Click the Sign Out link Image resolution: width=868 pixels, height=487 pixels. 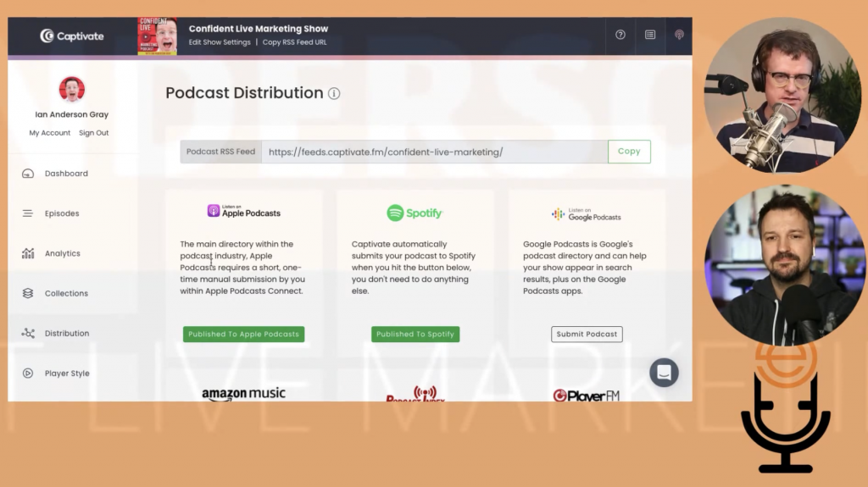(x=93, y=133)
